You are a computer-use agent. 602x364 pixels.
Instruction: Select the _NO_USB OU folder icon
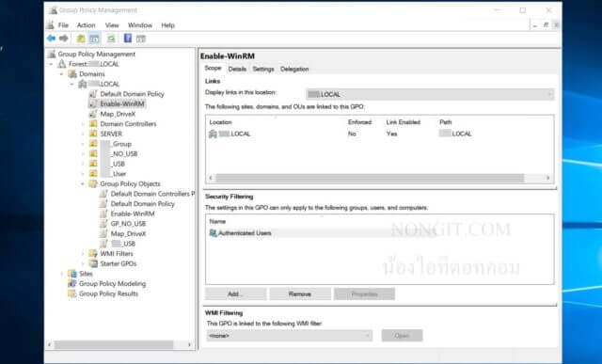pyautogui.click(x=93, y=153)
